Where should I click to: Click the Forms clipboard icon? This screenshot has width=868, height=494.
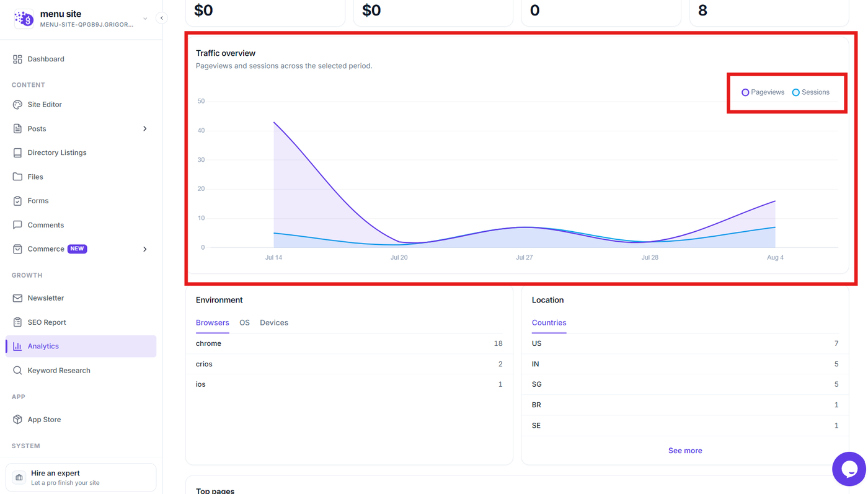pyautogui.click(x=17, y=201)
